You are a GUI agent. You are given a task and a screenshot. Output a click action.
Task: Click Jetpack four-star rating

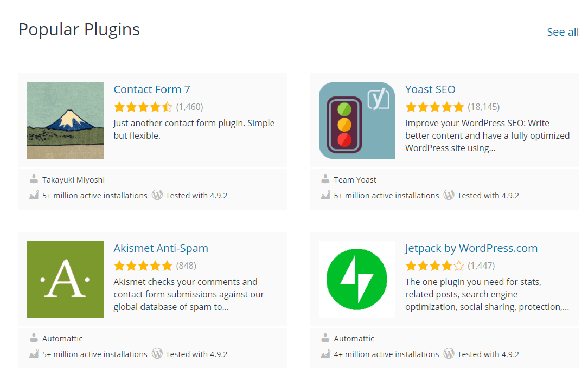click(434, 266)
